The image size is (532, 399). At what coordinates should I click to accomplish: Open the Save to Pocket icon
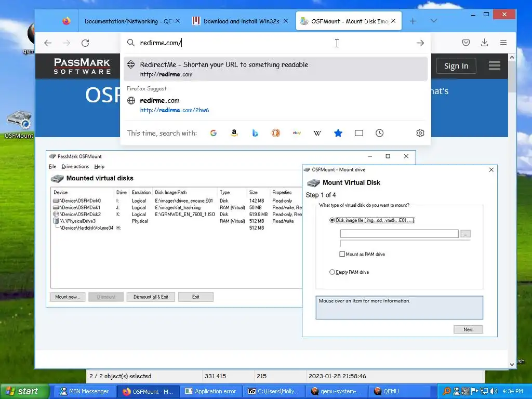pos(466,43)
